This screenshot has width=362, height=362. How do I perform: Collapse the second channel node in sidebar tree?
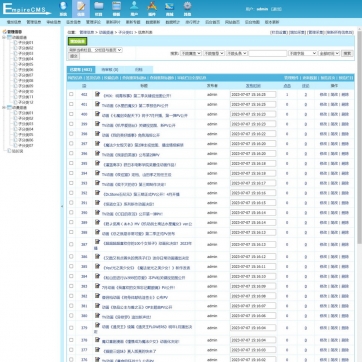point(4,108)
